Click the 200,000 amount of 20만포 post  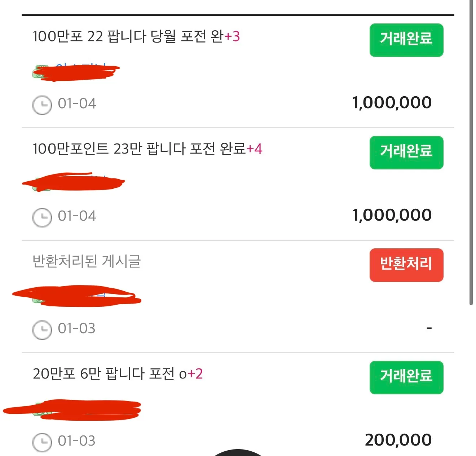point(398,440)
